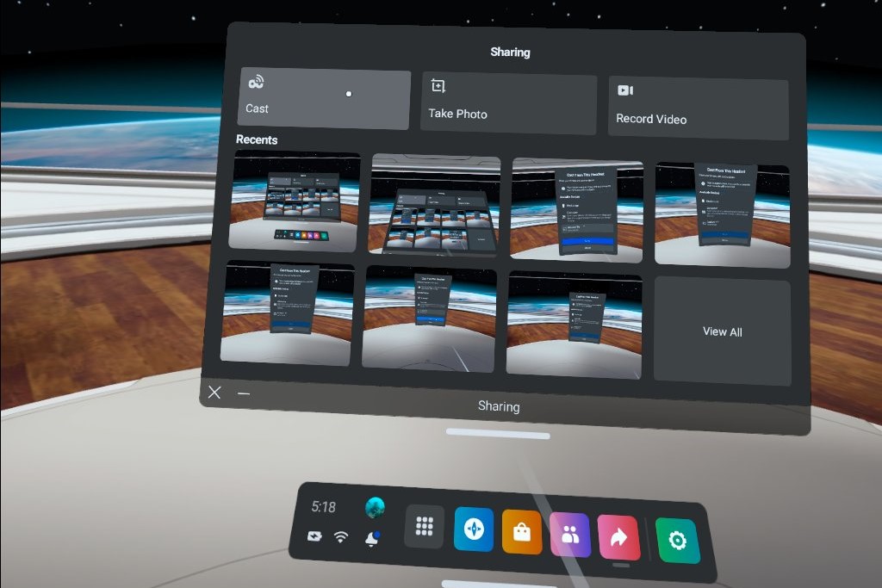The height and width of the screenshot is (588, 882).
Task: Click the 5:18 clock in dock
Action: tap(324, 507)
